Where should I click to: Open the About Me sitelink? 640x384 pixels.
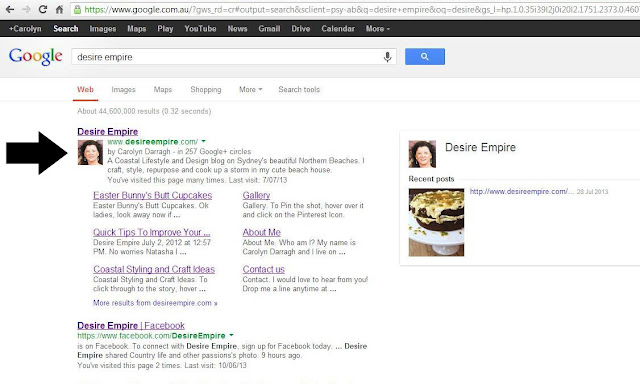coord(261,232)
